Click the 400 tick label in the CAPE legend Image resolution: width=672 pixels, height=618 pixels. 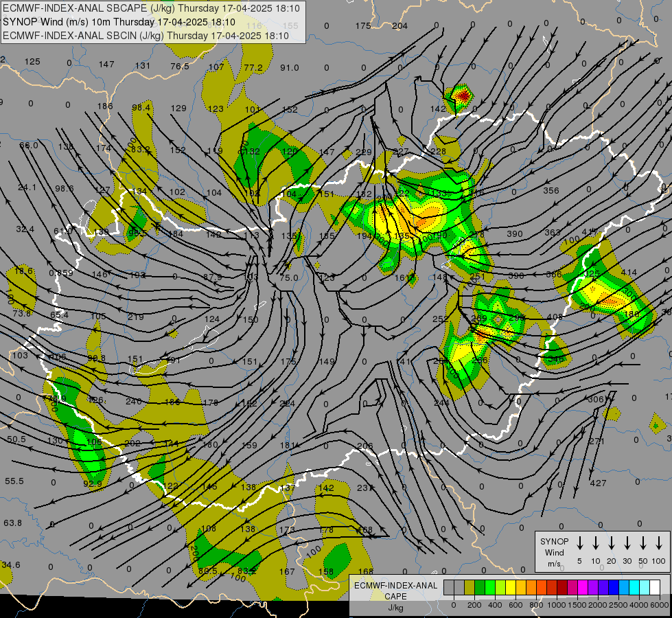[495, 605]
